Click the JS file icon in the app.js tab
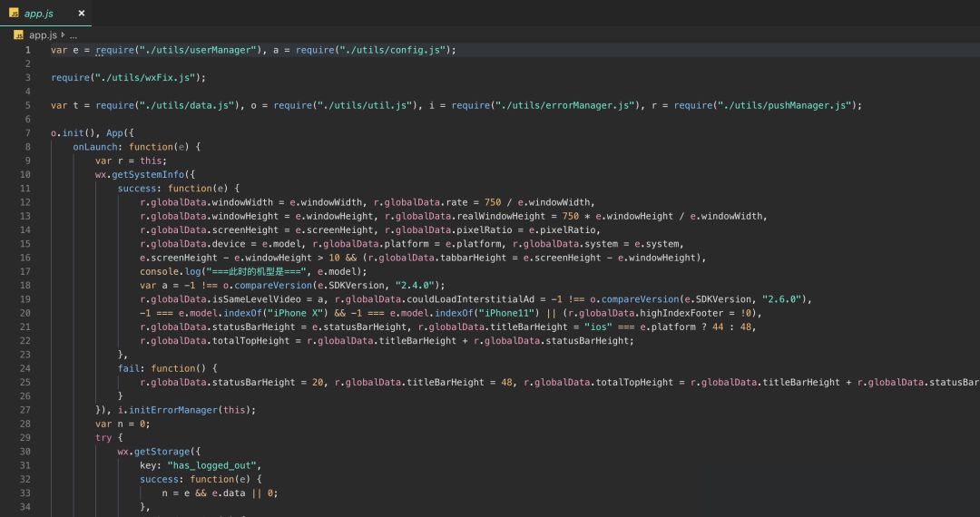980x517 pixels. 14,13
